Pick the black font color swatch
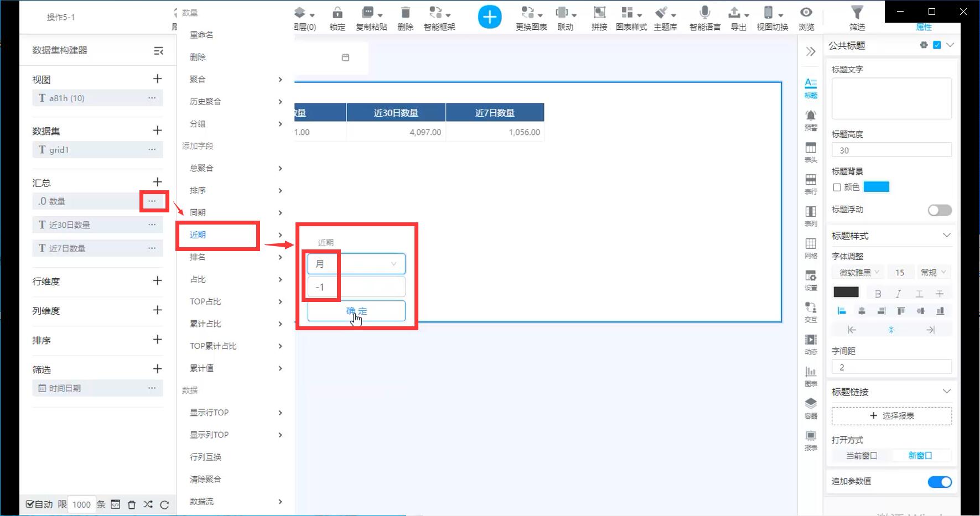980x516 pixels. [846, 292]
